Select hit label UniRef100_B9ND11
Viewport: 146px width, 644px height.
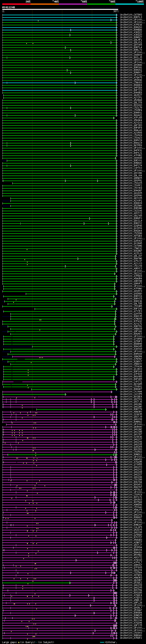coord(131,455)
